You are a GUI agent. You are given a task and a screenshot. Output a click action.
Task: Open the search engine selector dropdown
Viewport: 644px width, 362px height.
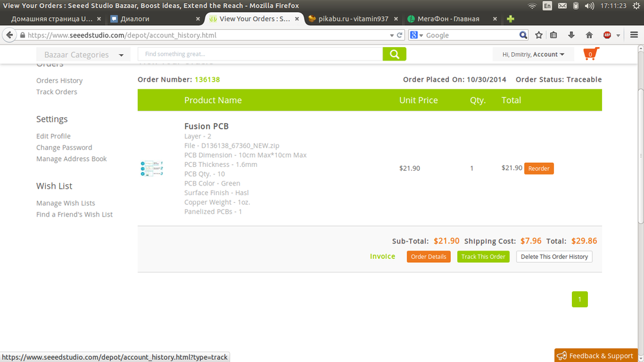pos(416,35)
